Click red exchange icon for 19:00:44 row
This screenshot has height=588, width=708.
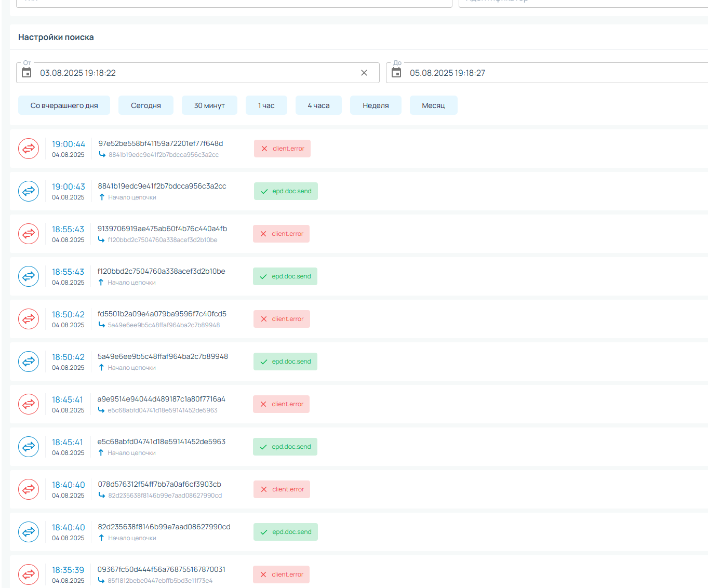click(x=29, y=149)
